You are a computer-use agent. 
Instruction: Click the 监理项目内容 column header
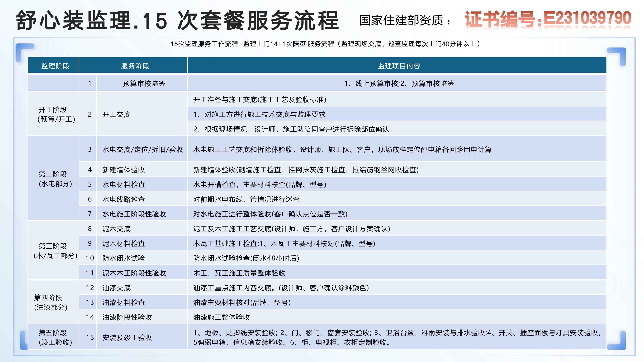click(x=399, y=66)
